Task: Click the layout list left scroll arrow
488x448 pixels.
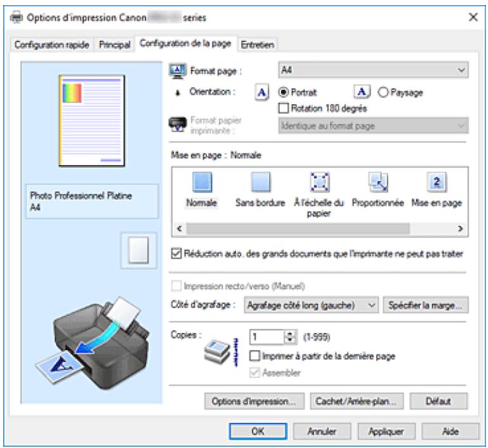Action: 179,229
